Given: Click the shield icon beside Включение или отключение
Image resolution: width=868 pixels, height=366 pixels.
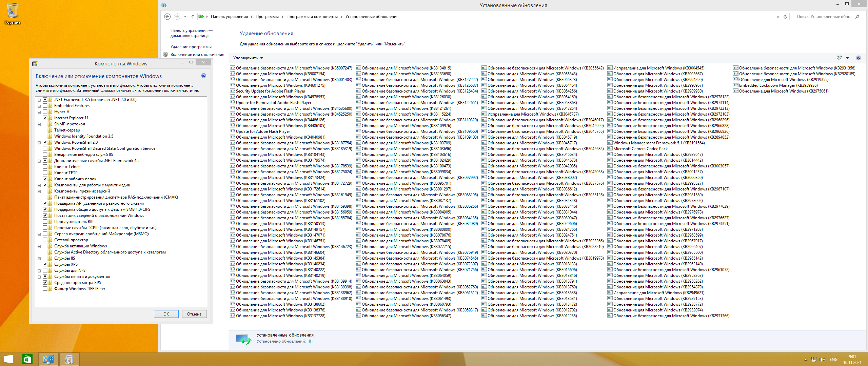Looking at the screenshot, I should 165,55.
